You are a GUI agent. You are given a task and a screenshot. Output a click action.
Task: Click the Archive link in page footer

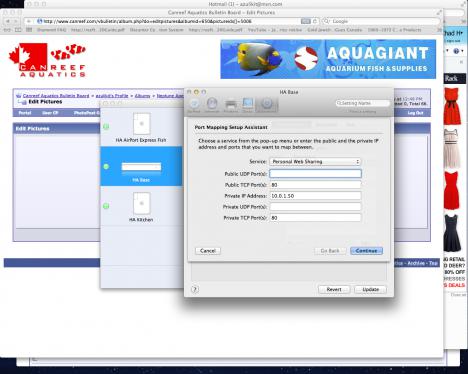point(416,263)
